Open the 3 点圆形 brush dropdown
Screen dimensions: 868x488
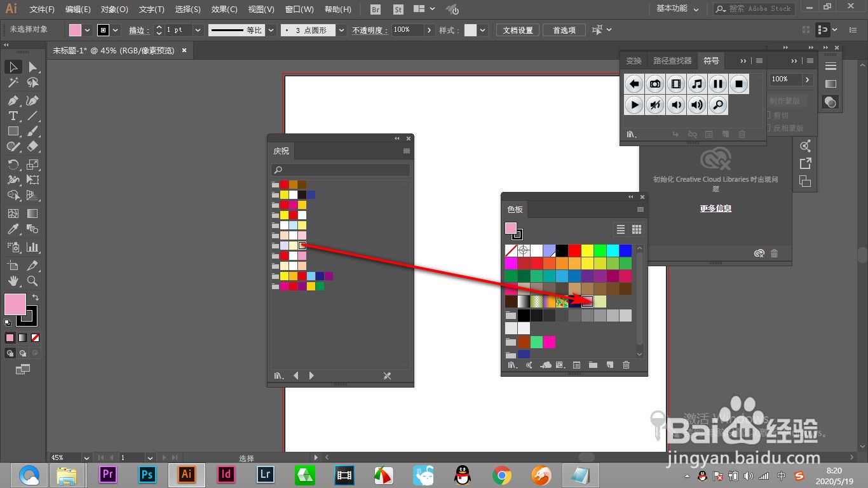tap(341, 30)
